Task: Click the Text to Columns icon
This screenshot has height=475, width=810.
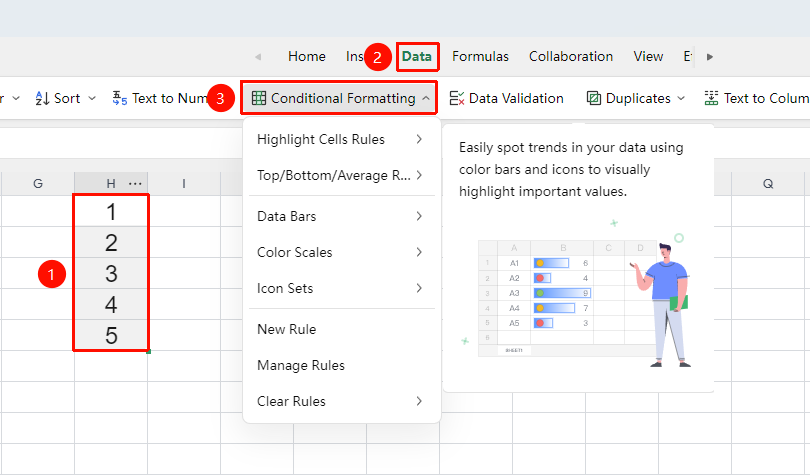Action: coord(711,98)
